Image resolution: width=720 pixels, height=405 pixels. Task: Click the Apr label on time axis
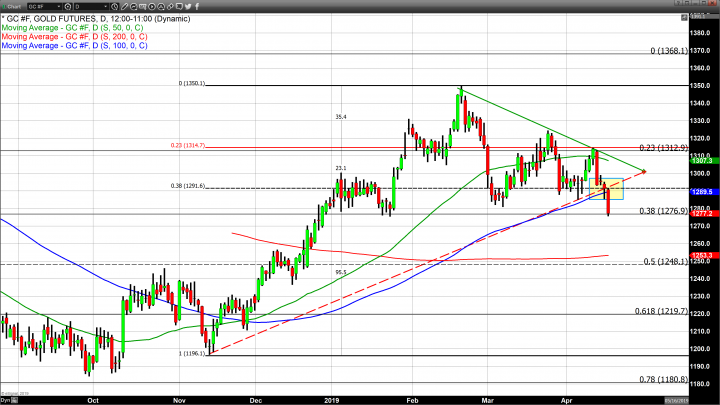pos(566,400)
